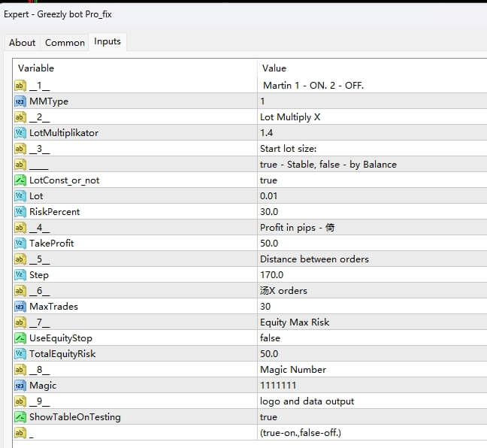Click the integer icon beside MMType

tap(20, 101)
